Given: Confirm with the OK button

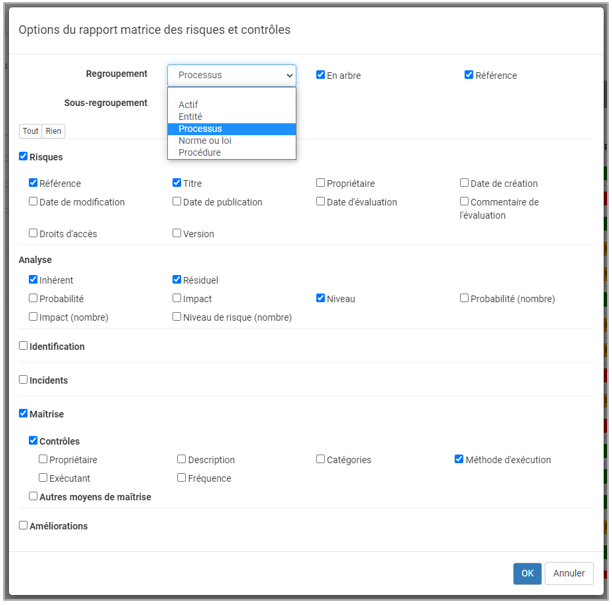Looking at the screenshot, I should click(x=527, y=573).
